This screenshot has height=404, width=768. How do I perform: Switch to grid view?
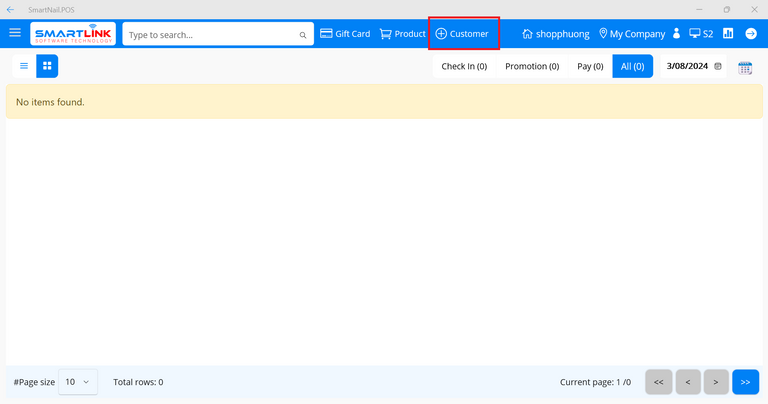coord(47,66)
